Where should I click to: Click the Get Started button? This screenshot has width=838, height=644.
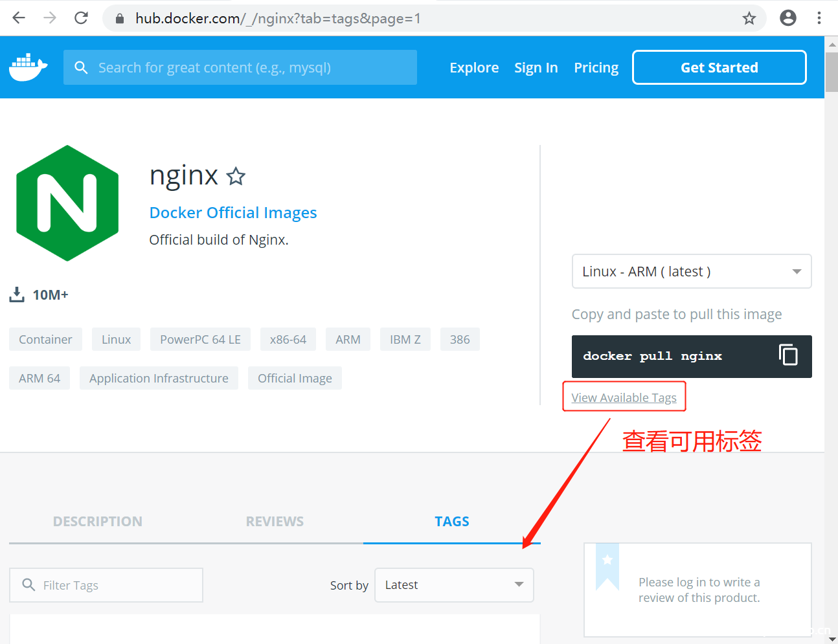(x=719, y=67)
